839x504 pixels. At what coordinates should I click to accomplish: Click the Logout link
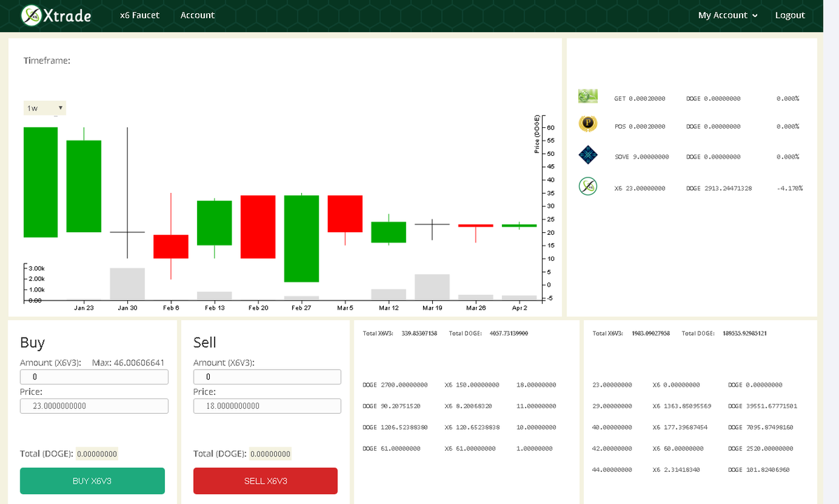coord(789,15)
